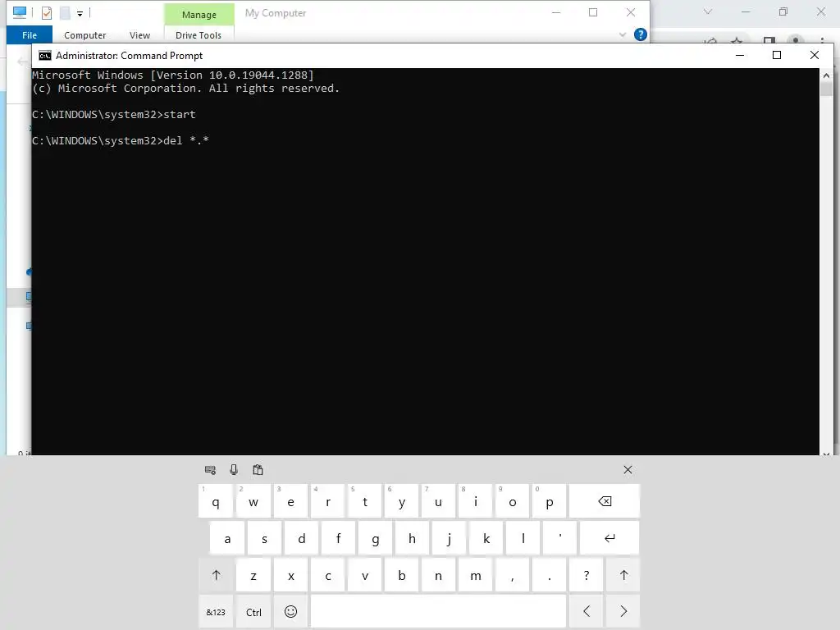Click the 'start' command line text

[x=180, y=114]
